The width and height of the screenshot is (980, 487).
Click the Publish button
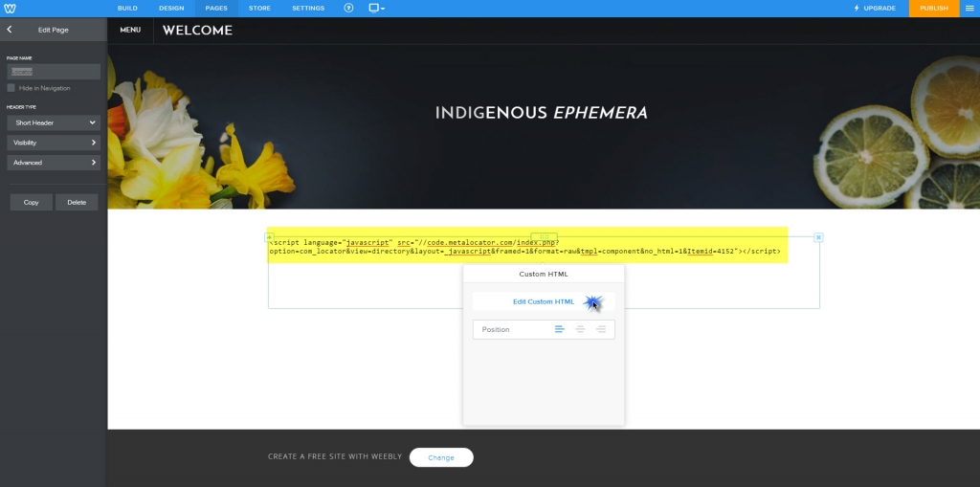point(934,8)
